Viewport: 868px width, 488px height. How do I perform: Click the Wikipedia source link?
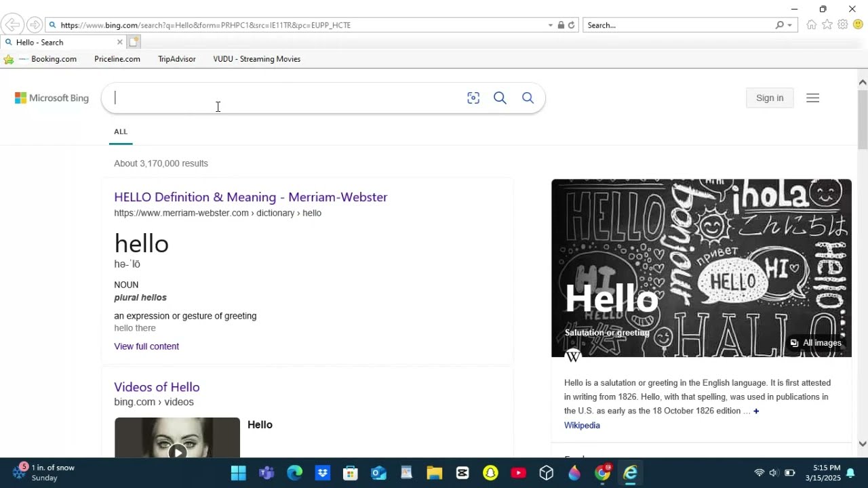582,426
